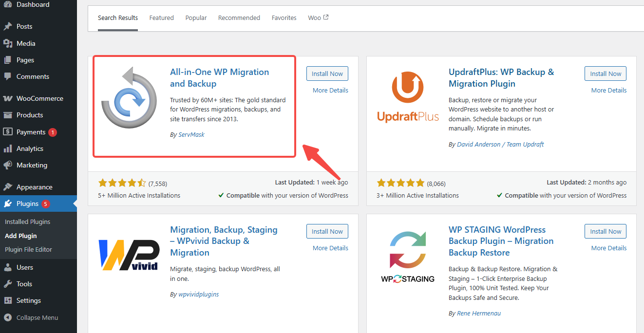
Task: View More Details for All-in-One WP Migration
Action: (330, 90)
